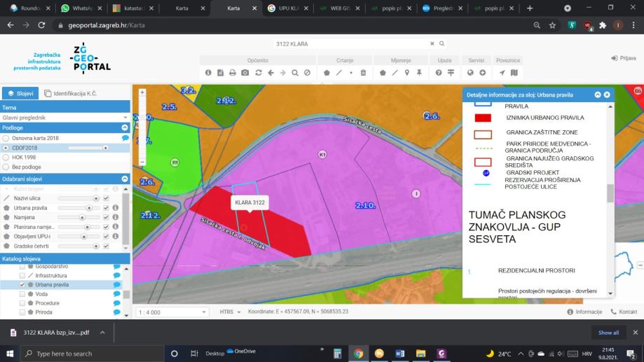Select the HOK 1998 base map radio button
Viewport: 644px width, 362px height.
point(6,158)
